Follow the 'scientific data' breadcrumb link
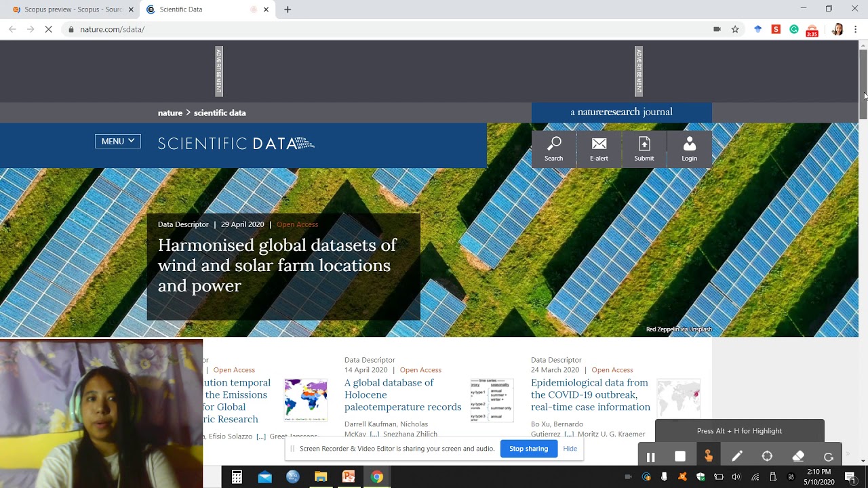 click(220, 113)
